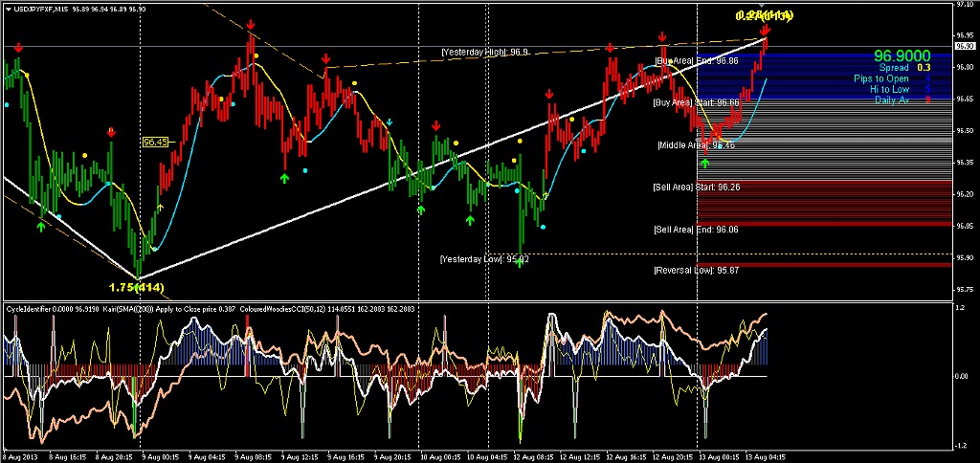Viewport: 980px width, 463px height.
Task: Select the large green 96.9000 price display
Action: coord(902,56)
